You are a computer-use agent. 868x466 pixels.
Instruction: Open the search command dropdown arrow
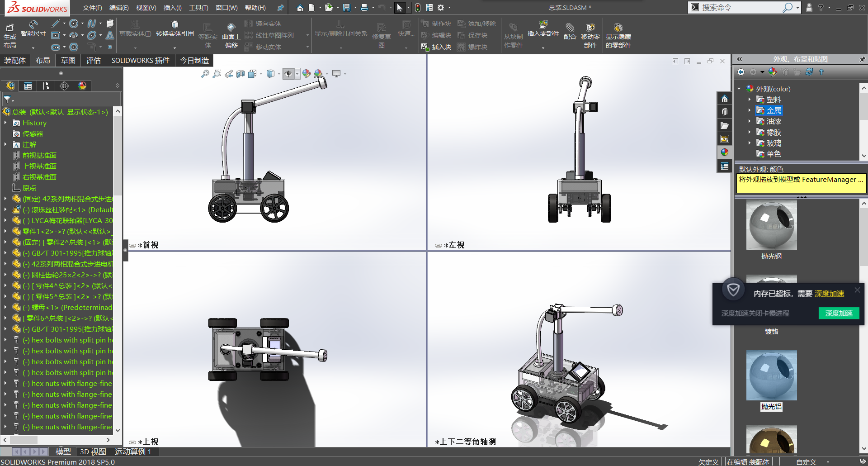coord(798,8)
